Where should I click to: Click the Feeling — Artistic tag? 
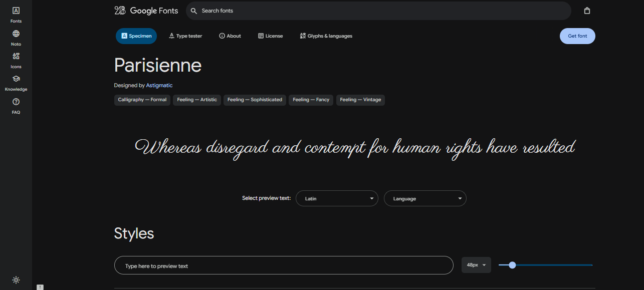(197, 100)
